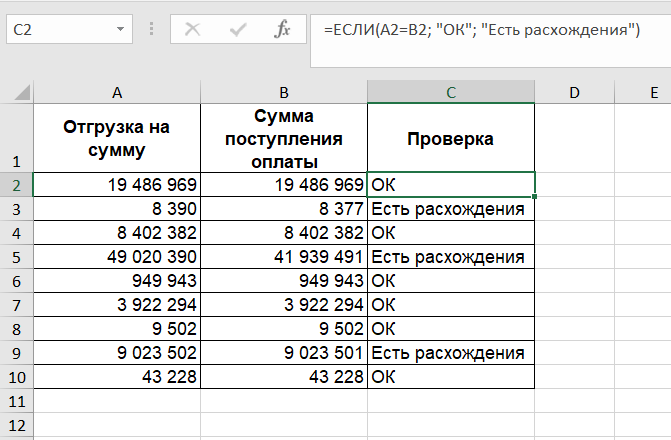Click header cell 'Отгрузка на сумму'
This screenshot has height=440, width=671.
(117, 138)
